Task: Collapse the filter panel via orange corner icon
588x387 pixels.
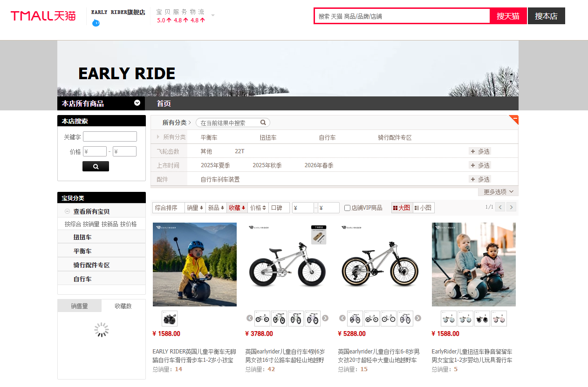Action: 514,119
